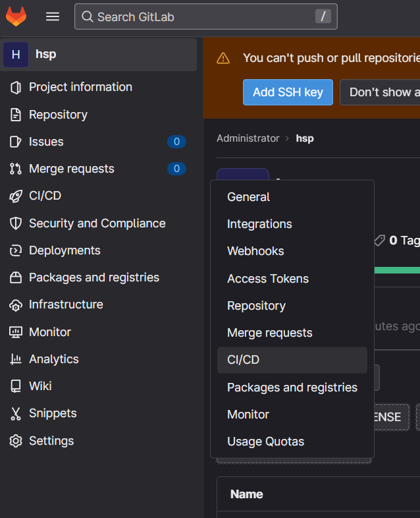Toggle the hamburger sidebar menu
Screen dimensions: 420x518
click(x=53, y=16)
